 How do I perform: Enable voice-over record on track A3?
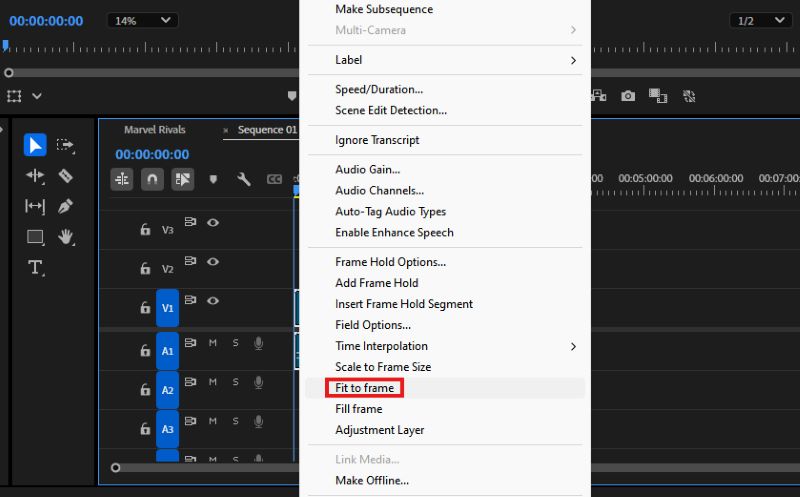[259, 421]
